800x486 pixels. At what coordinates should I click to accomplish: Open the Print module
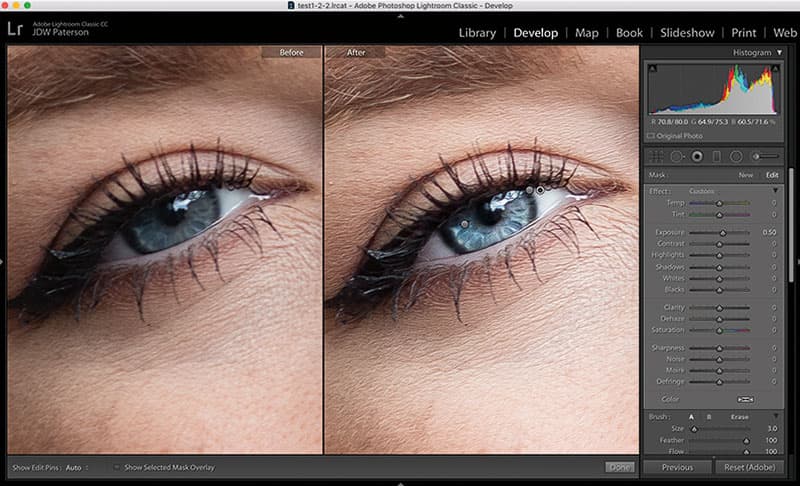click(743, 33)
